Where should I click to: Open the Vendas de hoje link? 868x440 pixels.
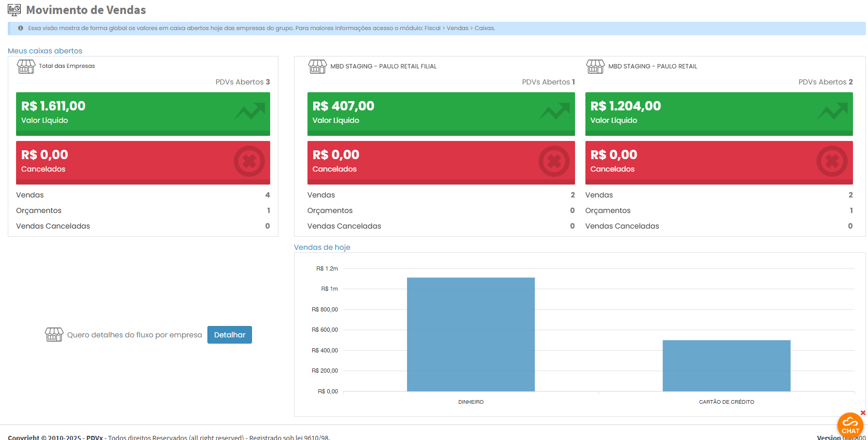[322, 247]
